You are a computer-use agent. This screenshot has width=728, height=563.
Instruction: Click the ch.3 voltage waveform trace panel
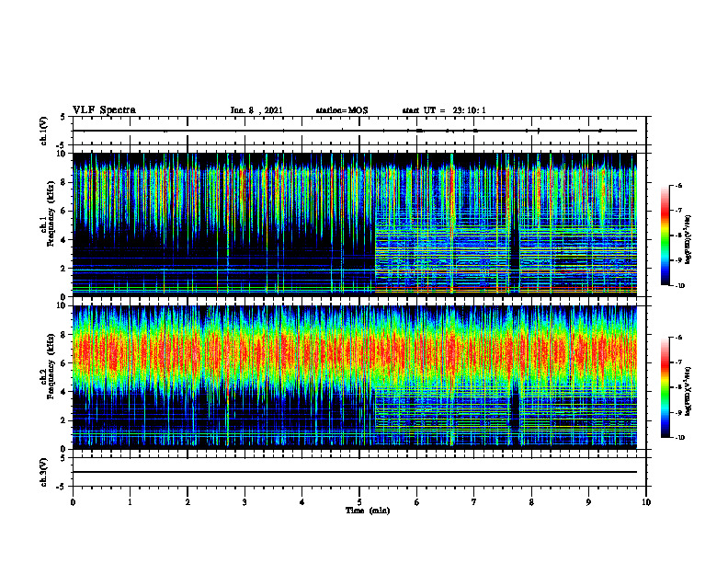359,472
